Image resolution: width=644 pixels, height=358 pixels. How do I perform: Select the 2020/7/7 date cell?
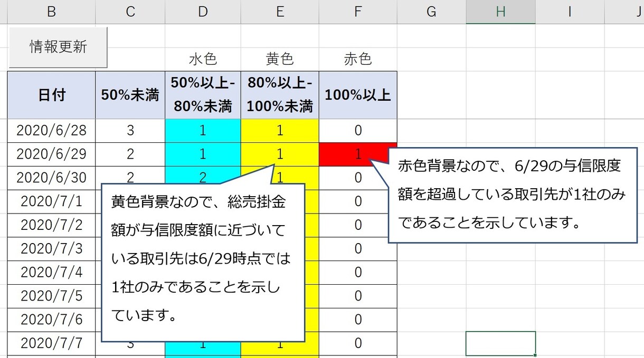tap(51, 344)
